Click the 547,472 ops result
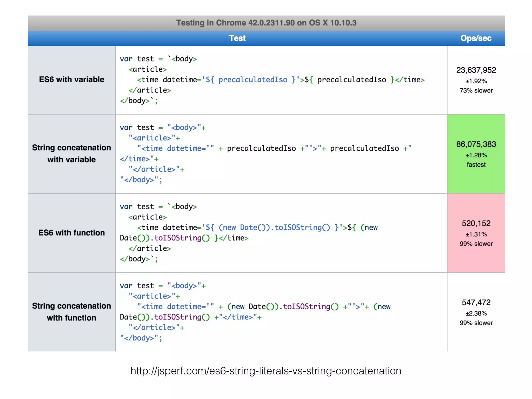532x399 pixels. (476, 302)
